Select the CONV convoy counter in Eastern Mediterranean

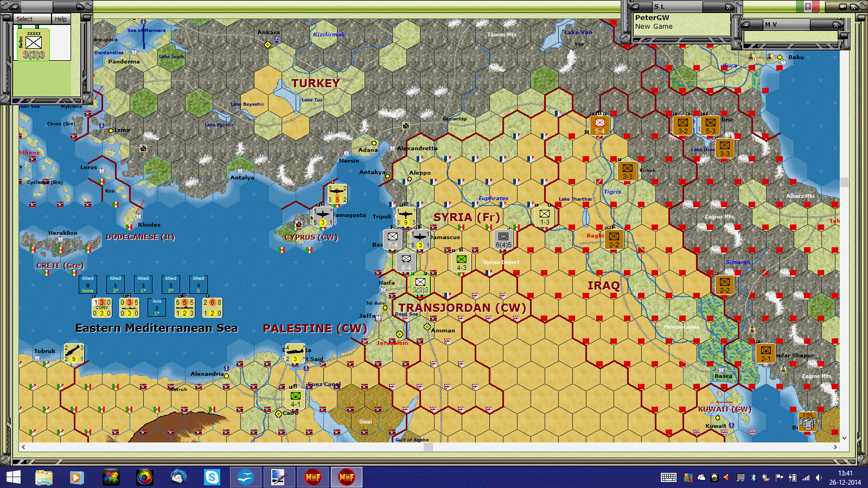[101, 307]
